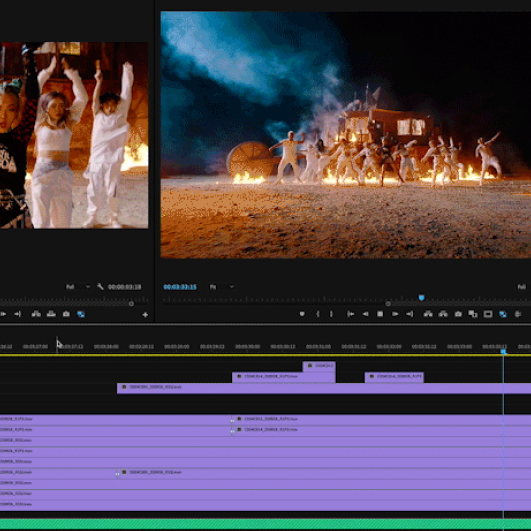
Task: Click the Mark Out bracket icon
Action: [331, 314]
